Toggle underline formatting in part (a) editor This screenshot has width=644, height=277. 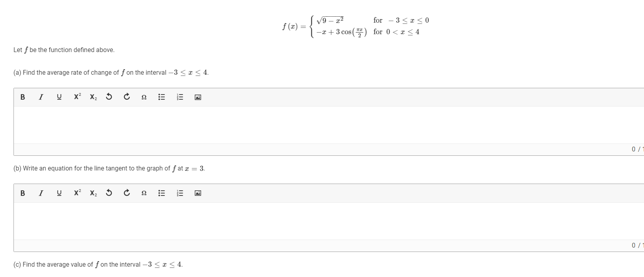tap(59, 97)
